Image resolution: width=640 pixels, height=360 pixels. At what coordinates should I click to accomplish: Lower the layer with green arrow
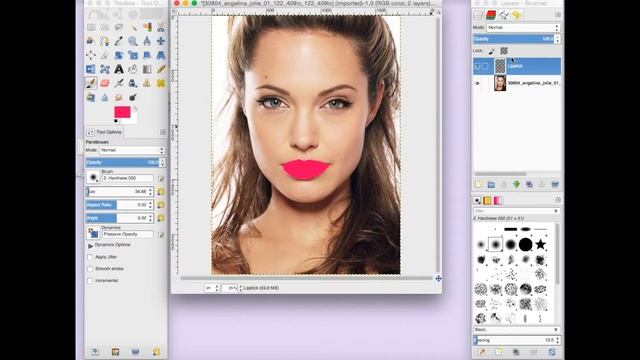pyautogui.click(x=516, y=184)
